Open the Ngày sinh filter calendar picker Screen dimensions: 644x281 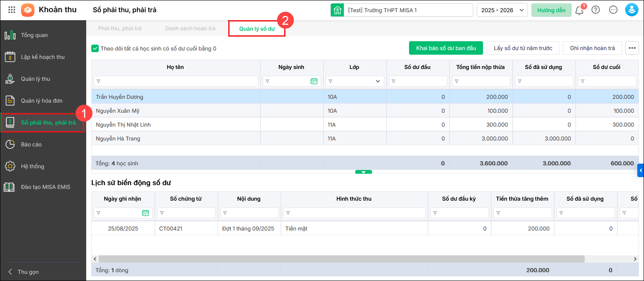314,81
